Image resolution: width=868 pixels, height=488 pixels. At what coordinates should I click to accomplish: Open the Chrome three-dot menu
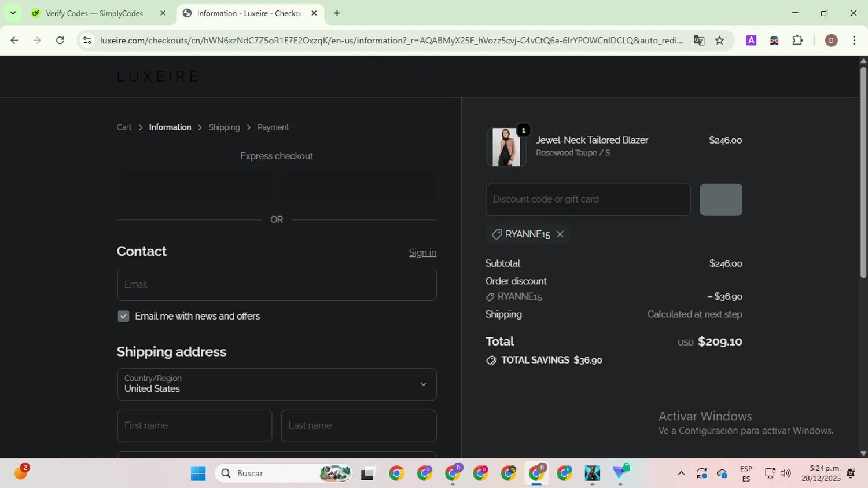pyautogui.click(x=854, y=41)
